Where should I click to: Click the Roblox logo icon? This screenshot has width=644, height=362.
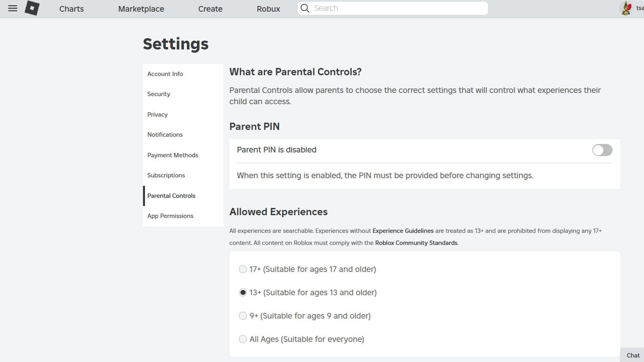tap(32, 8)
